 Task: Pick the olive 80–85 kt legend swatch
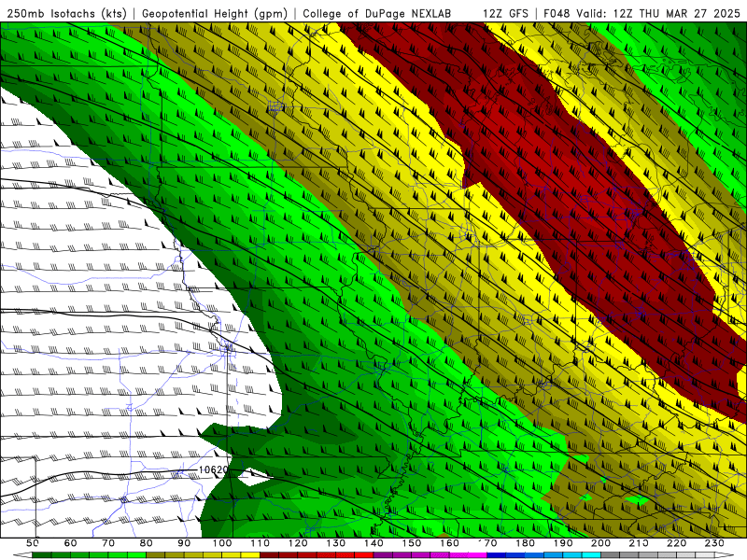156,555
